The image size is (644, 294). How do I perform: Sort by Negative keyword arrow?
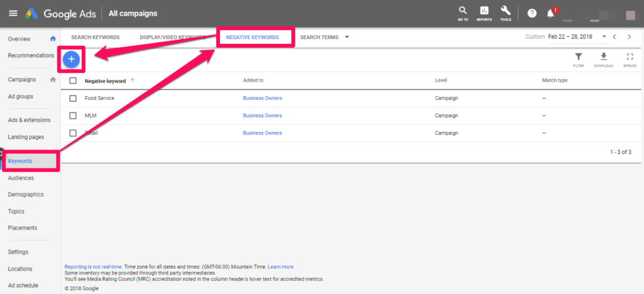point(132,80)
